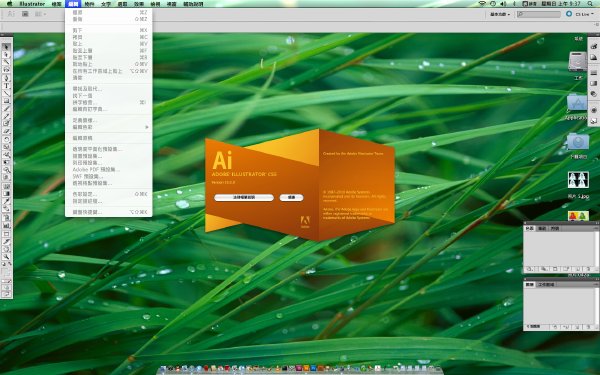
Task: Select the Zoom (magnifier) tool
Action: click(6, 257)
